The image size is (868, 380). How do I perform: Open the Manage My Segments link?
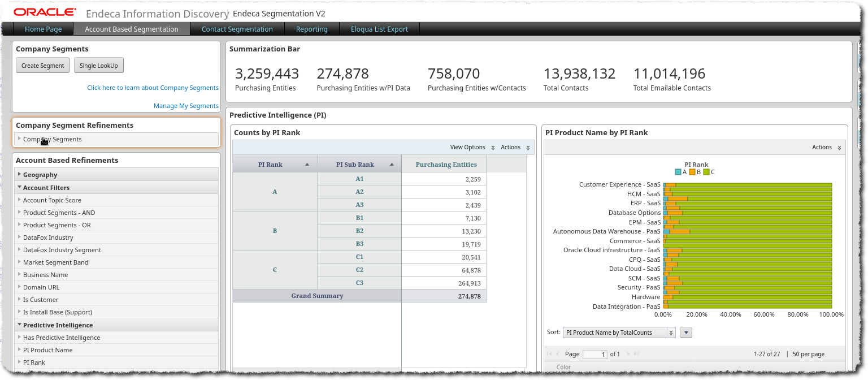pyautogui.click(x=186, y=106)
